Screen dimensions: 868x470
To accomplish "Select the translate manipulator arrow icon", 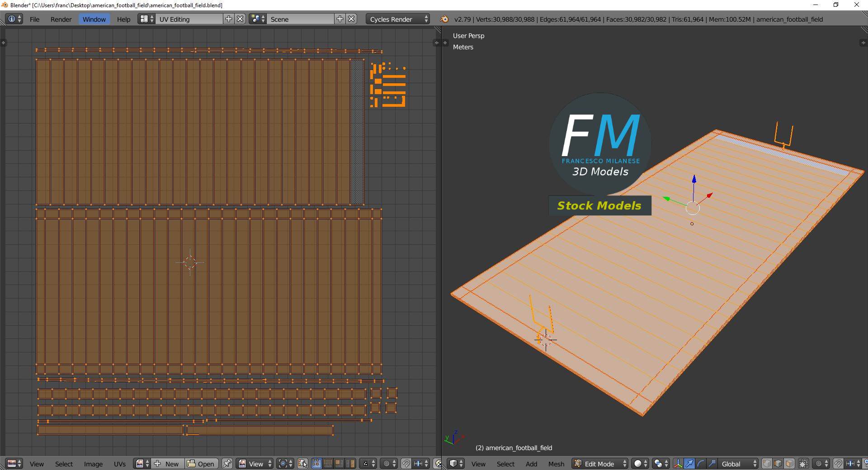I will pos(689,464).
